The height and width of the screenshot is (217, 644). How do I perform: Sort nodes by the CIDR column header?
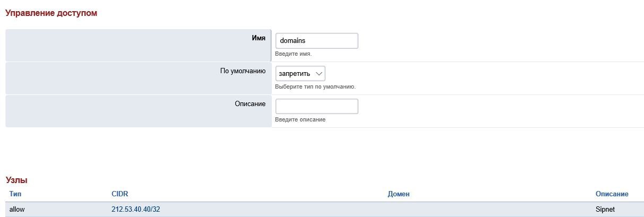[x=120, y=194]
